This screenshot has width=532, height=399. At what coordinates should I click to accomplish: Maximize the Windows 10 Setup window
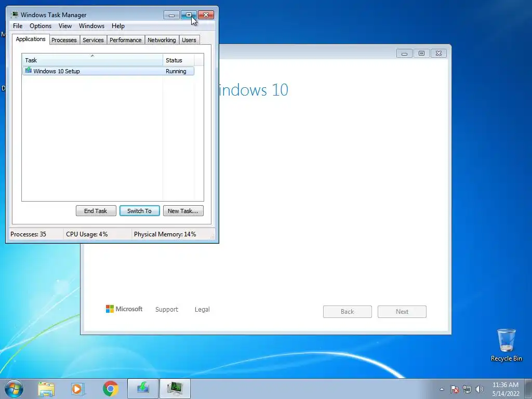click(421, 54)
